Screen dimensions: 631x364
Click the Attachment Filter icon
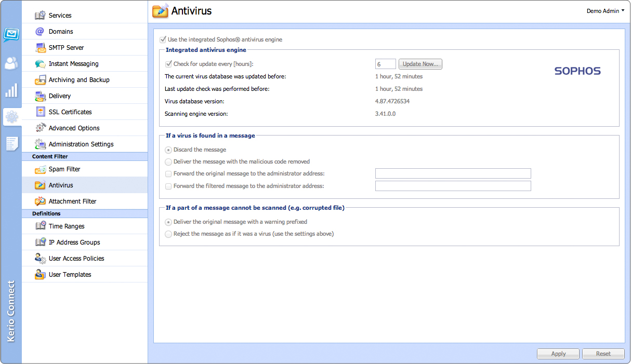point(40,201)
